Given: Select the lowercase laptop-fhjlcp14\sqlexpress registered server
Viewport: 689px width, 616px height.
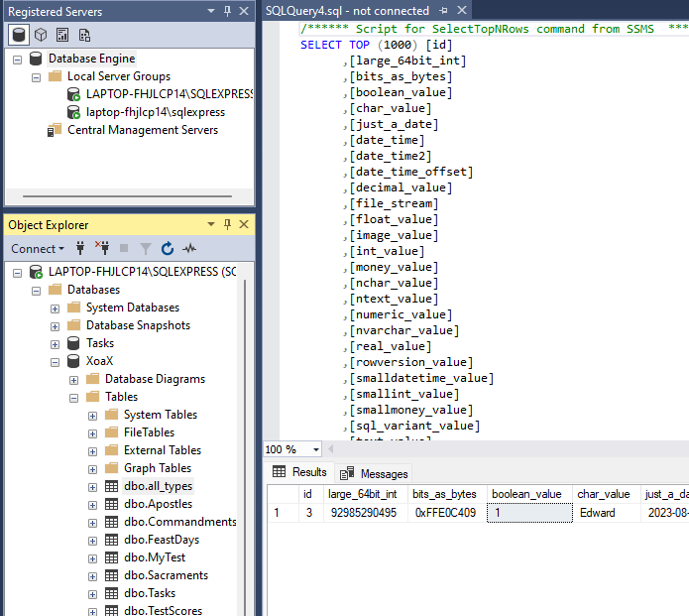Looking at the screenshot, I should (156, 112).
